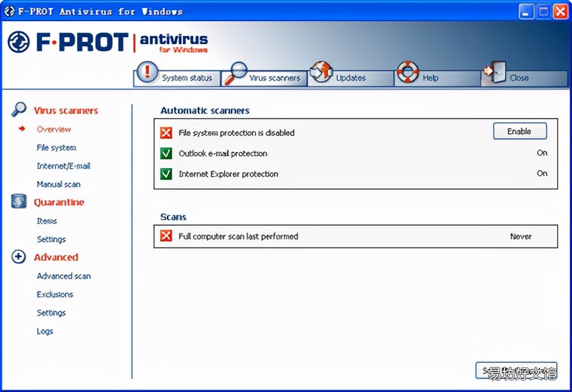Screen dimensions: 572x392
Task: Click the System status exclamation icon
Action: point(147,71)
